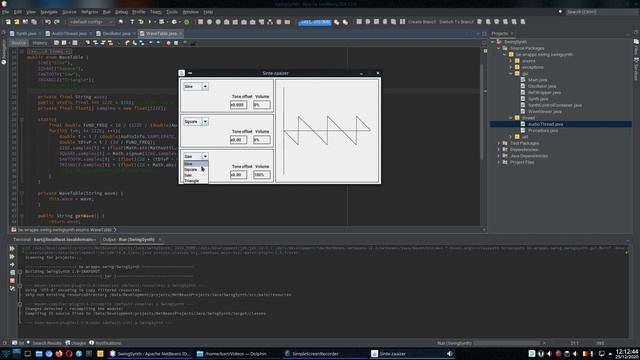Click the Debug Project toolbar icon
The image size is (640, 360).
162,22
